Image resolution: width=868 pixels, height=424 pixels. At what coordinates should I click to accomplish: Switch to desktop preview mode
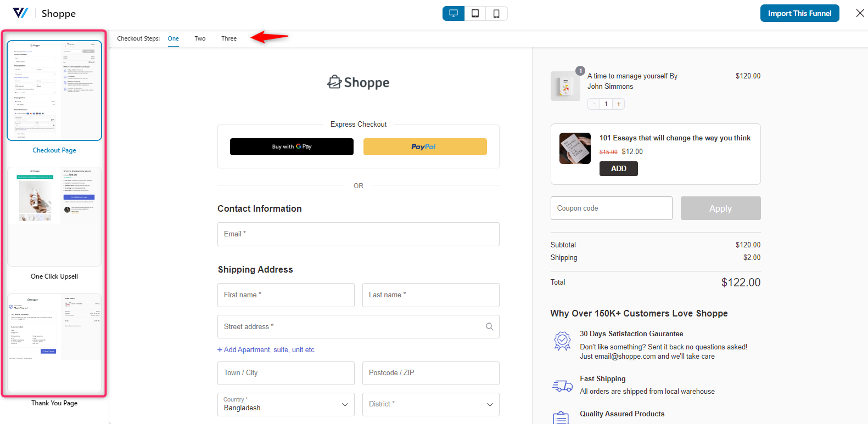pyautogui.click(x=453, y=13)
